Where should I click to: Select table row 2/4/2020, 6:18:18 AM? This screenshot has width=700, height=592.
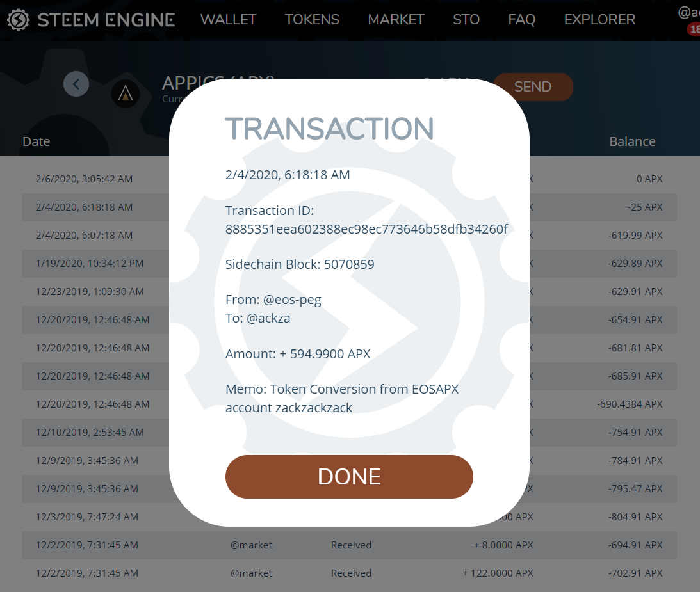349,207
